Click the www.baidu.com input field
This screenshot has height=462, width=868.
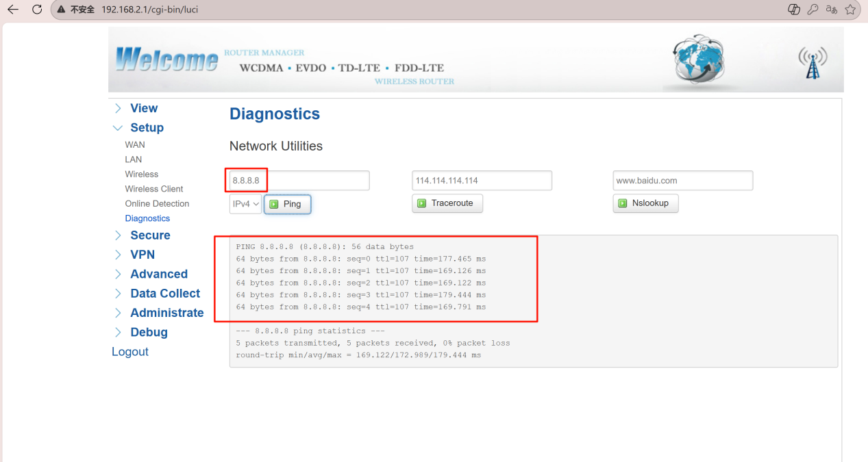(682, 181)
